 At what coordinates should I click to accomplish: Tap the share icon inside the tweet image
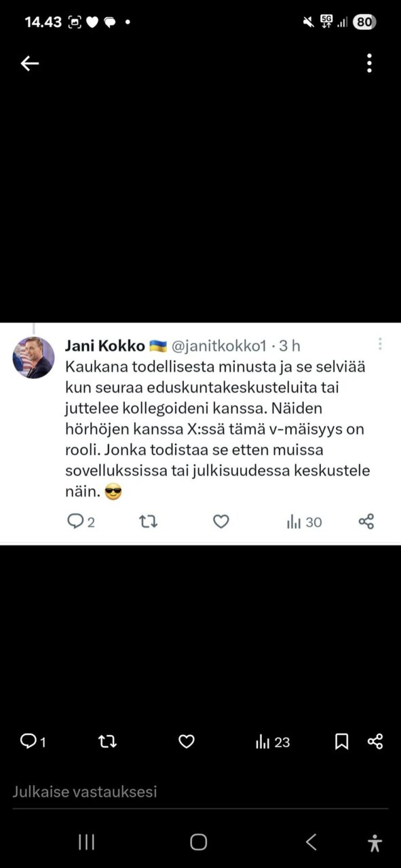[366, 521]
